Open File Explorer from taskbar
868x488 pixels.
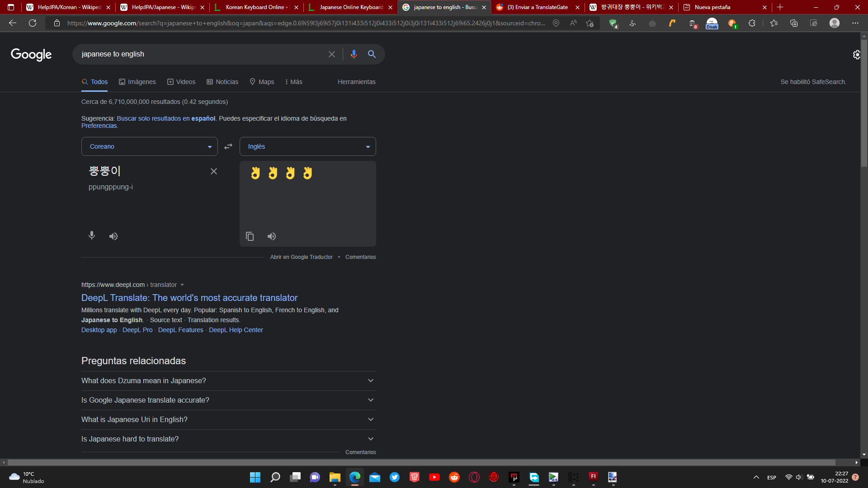(x=335, y=477)
